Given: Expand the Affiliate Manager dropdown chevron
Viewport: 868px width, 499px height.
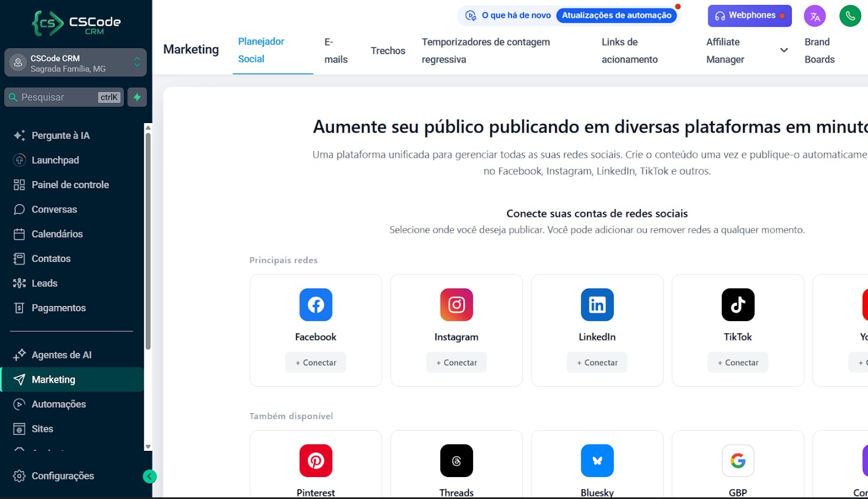Looking at the screenshot, I should tap(784, 51).
